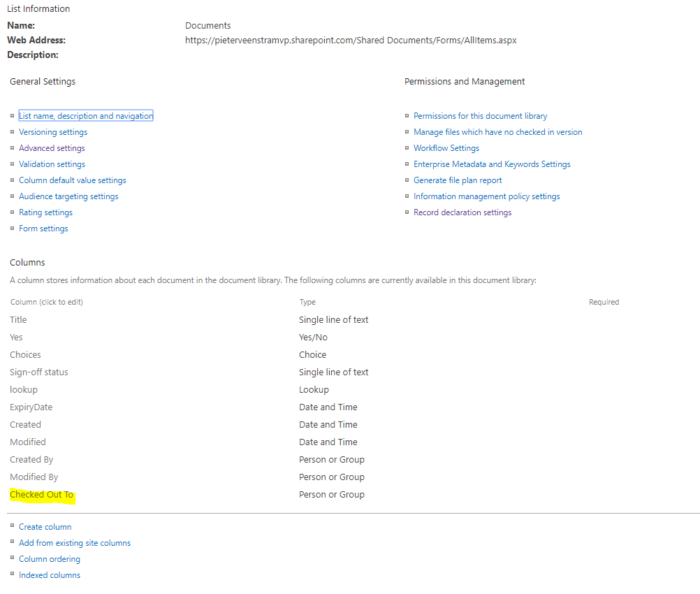
Task: Open Column default value settings
Action: point(73,180)
